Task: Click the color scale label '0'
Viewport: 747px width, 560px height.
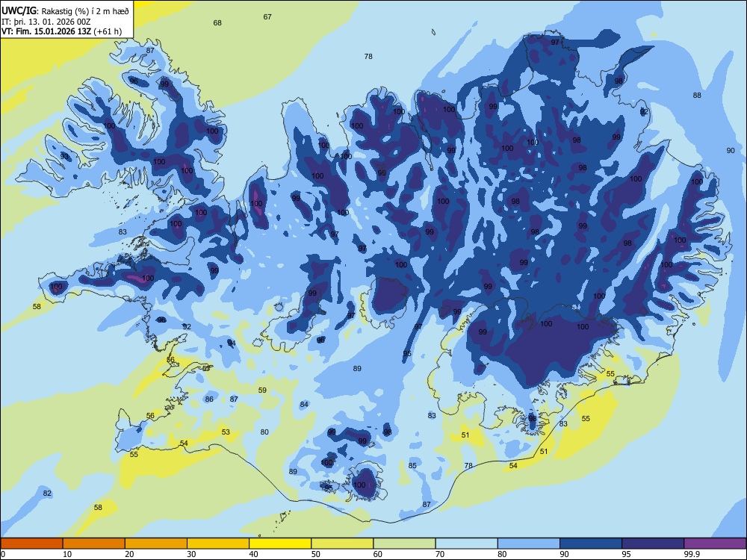Action: 2,554
